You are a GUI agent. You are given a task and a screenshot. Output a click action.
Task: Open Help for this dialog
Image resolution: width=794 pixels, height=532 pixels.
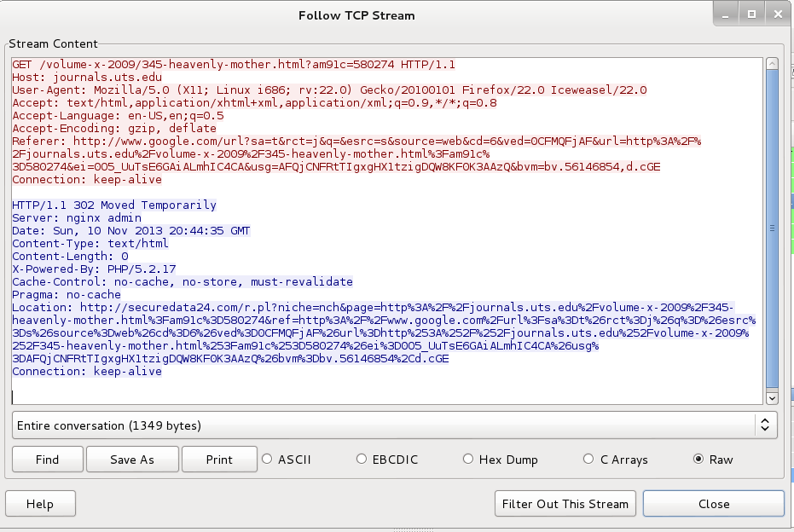[x=40, y=504]
